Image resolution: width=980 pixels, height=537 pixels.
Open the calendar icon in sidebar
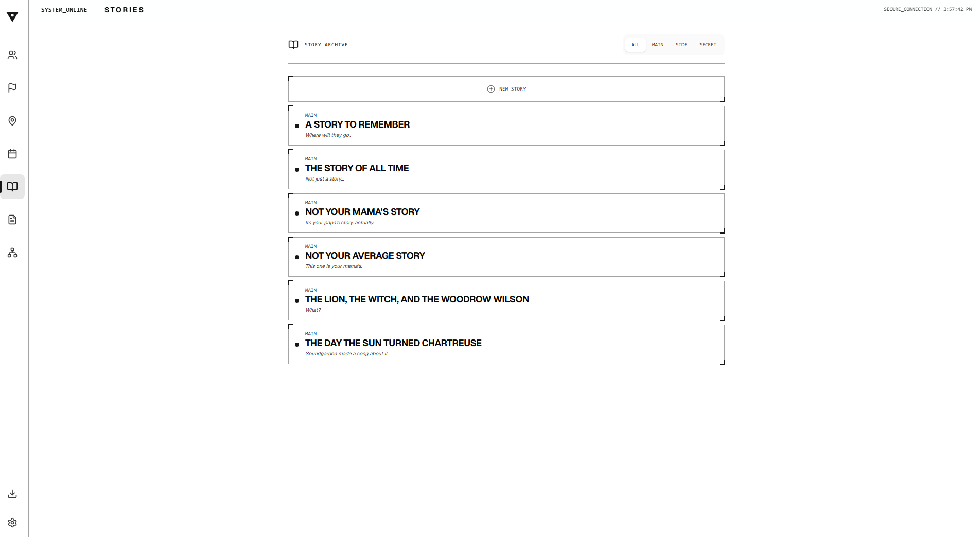click(12, 154)
